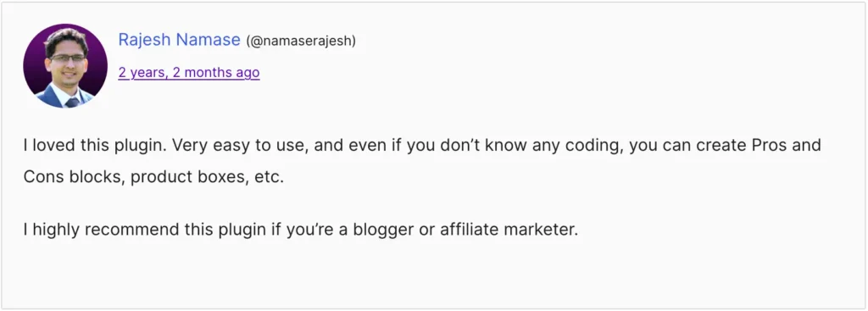Screen dimensions: 868x311
Task: Click the Rajesh Namase author name link
Action: tap(180, 40)
